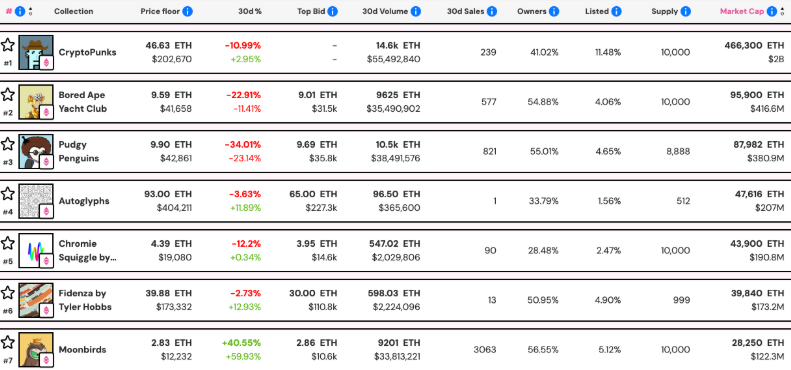Click the Autoglyphs collection thumbnail

tap(36, 201)
